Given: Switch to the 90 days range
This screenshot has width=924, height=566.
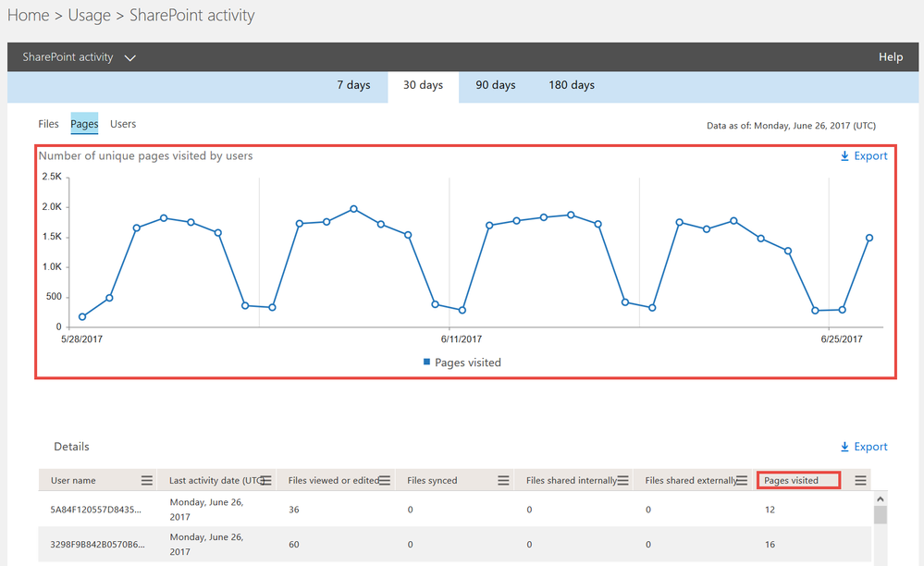Looking at the screenshot, I should tap(496, 85).
